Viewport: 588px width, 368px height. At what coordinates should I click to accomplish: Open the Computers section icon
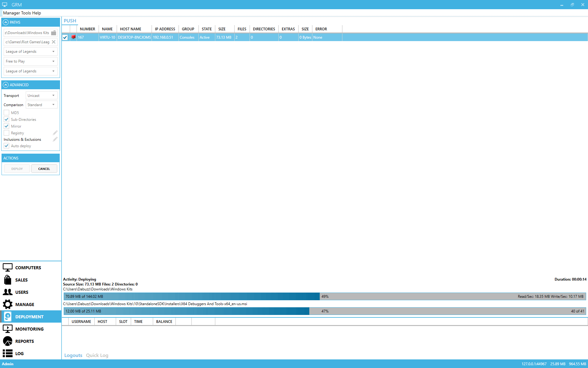pyautogui.click(x=8, y=267)
